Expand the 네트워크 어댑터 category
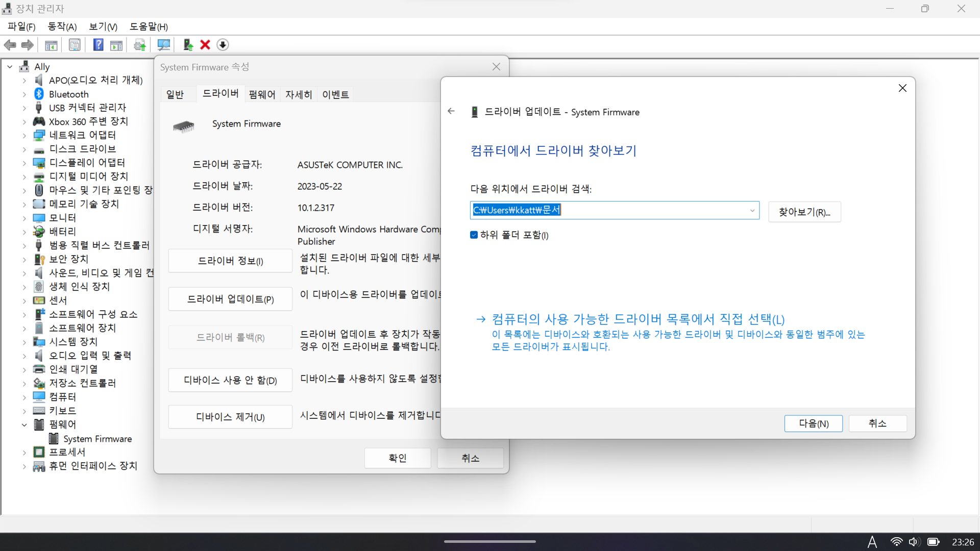This screenshot has height=551, width=980. coord(24,136)
